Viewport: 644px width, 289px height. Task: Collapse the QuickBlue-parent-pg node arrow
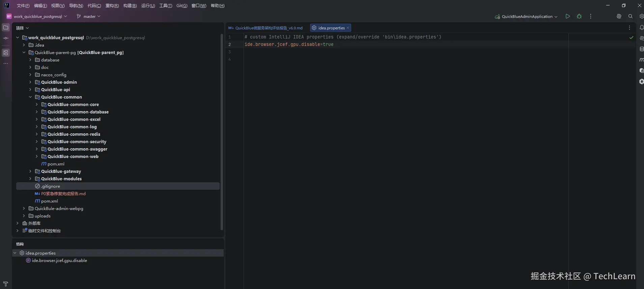click(24, 52)
